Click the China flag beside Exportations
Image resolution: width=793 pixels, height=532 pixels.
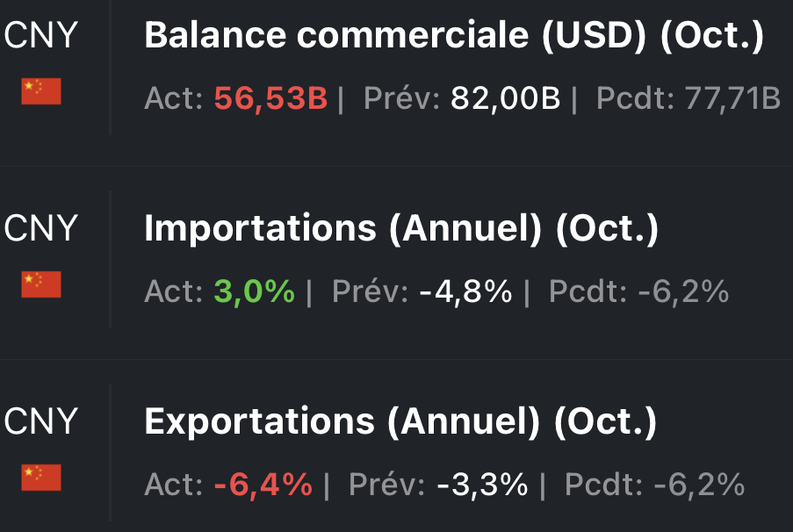41,478
